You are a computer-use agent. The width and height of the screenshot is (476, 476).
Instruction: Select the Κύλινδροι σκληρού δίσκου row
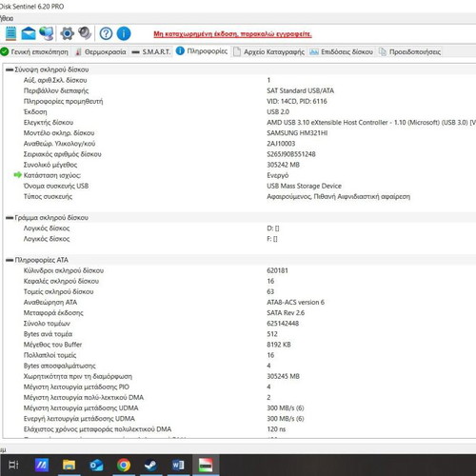point(239,270)
